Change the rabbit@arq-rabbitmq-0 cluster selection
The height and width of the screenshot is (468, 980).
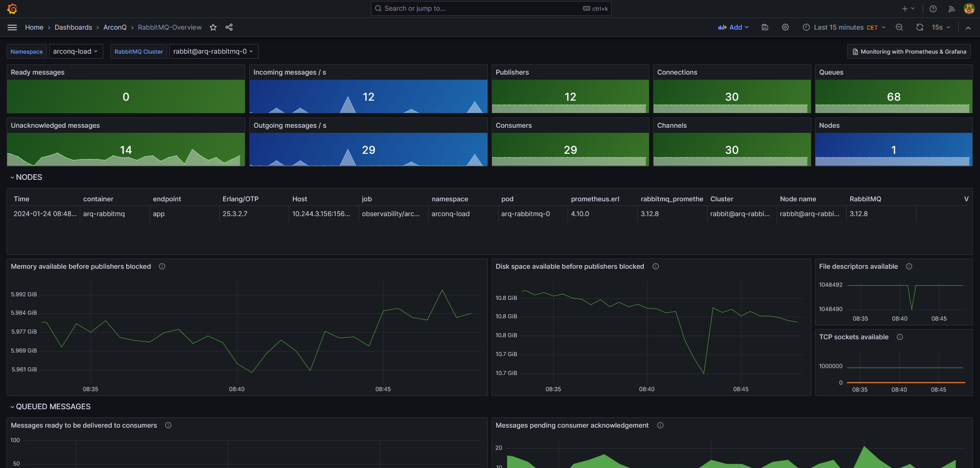point(213,52)
